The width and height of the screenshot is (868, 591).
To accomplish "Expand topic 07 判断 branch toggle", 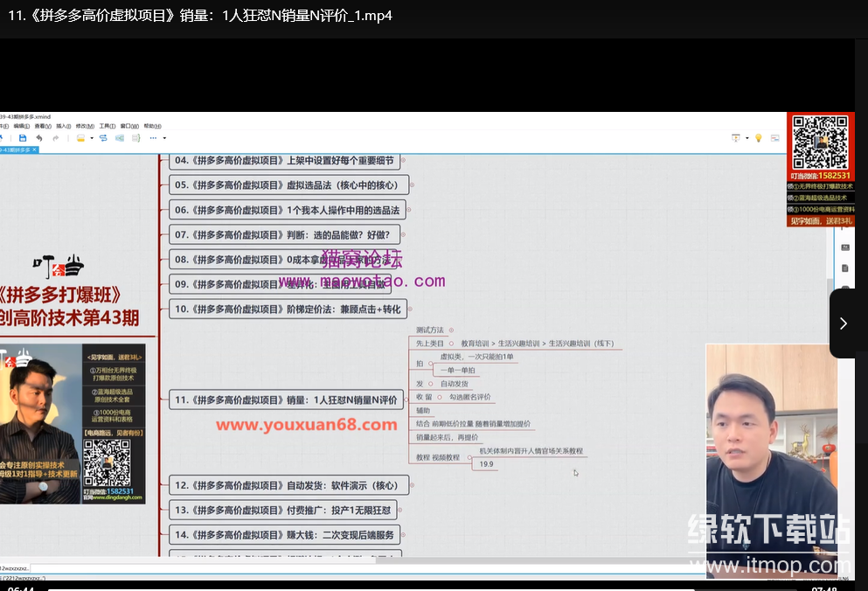I will [403, 235].
